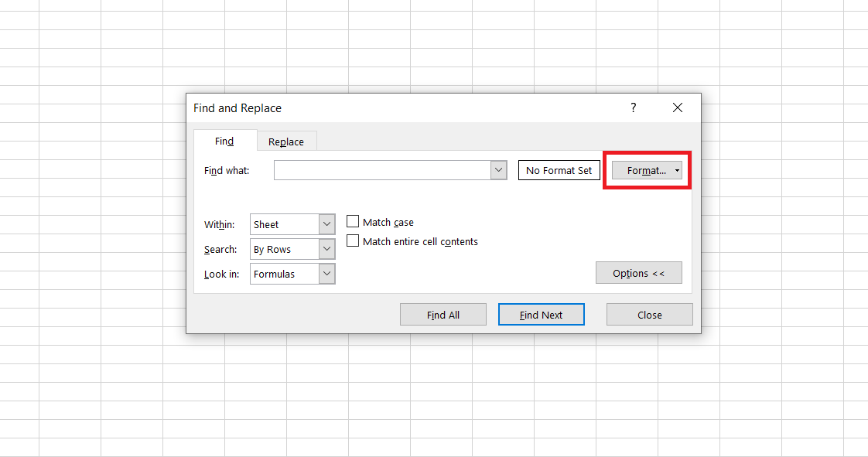
Task: Collapse options with the Options << button
Action: tap(639, 273)
